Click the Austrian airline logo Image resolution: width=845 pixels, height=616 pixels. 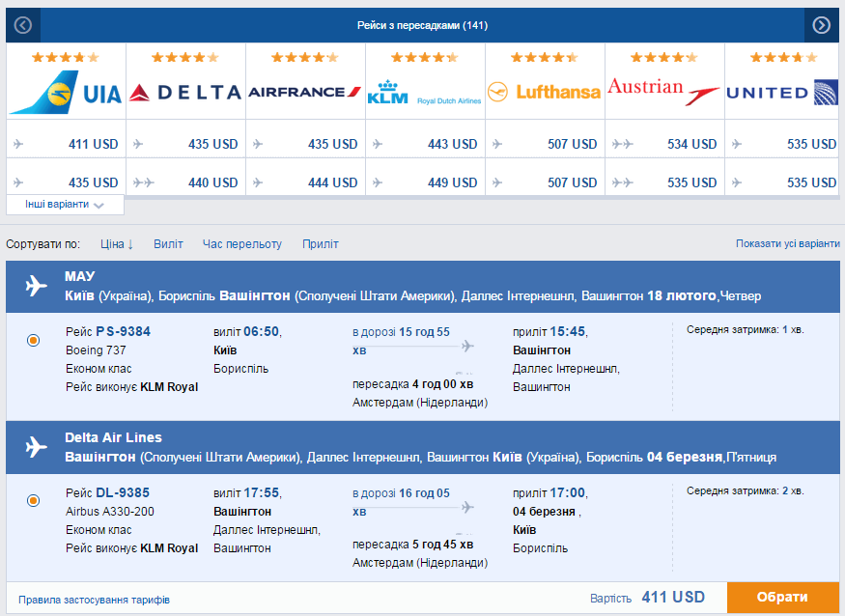pyautogui.click(x=664, y=92)
